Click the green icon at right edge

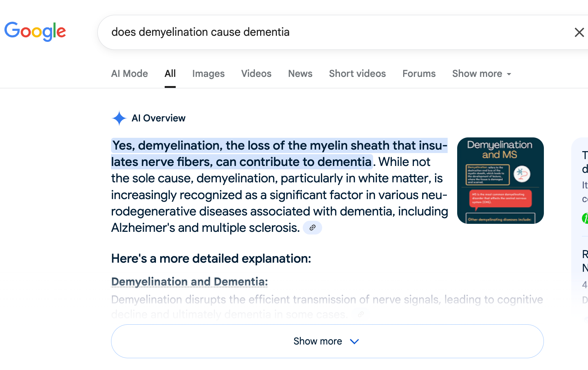[x=585, y=218]
